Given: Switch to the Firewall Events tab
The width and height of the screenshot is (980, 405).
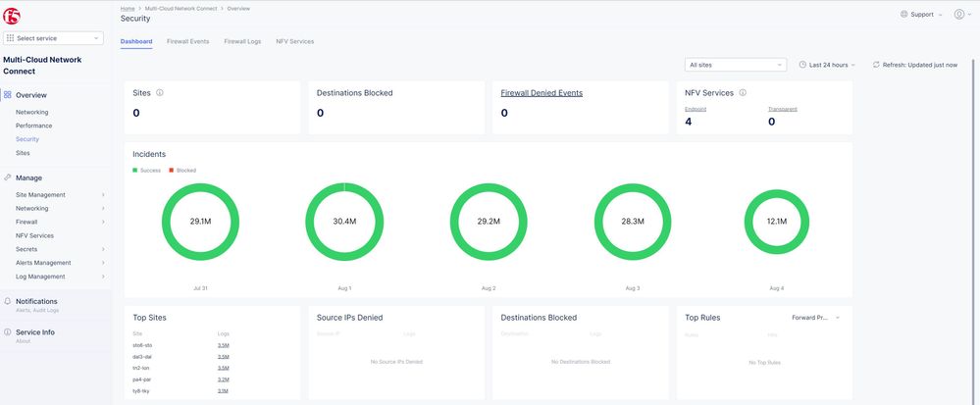Looking at the screenshot, I should pos(187,41).
